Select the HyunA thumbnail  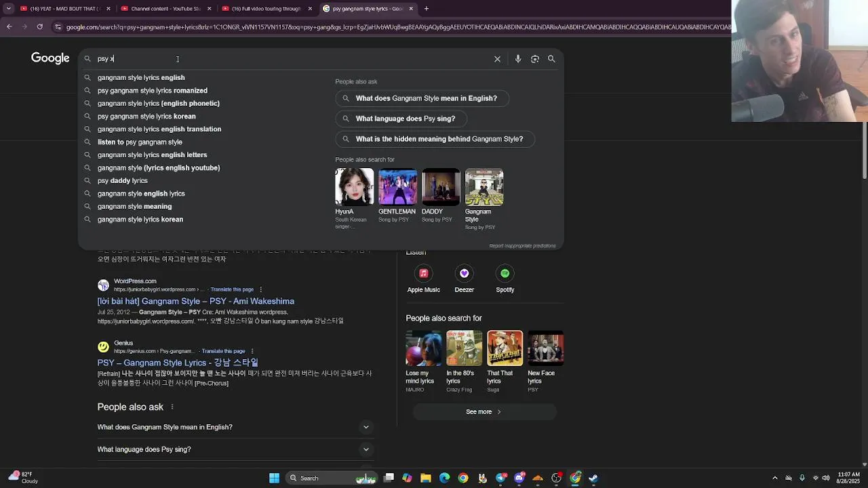tap(354, 186)
